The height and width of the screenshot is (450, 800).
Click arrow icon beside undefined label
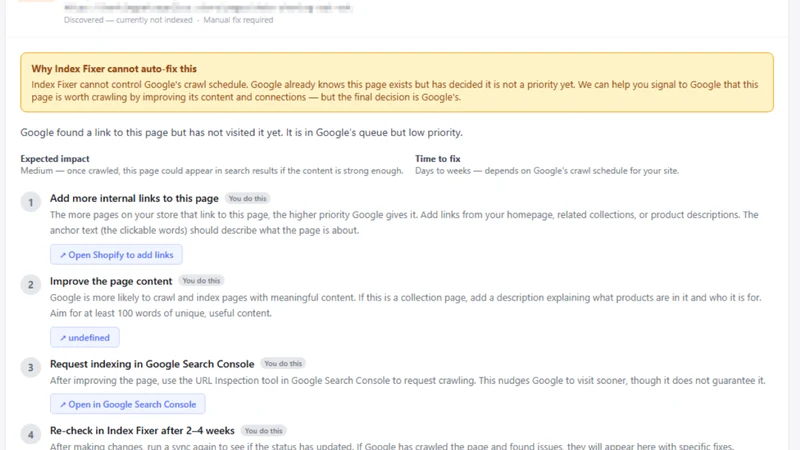point(63,338)
